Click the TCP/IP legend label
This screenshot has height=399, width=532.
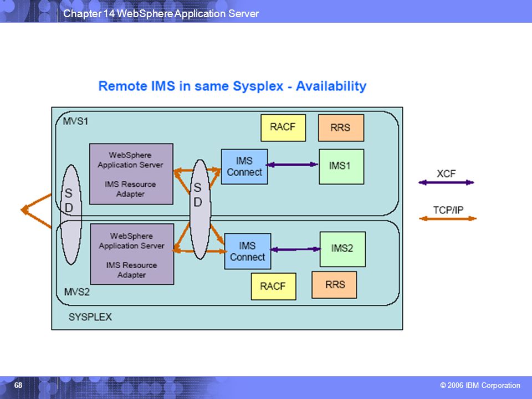(448, 210)
